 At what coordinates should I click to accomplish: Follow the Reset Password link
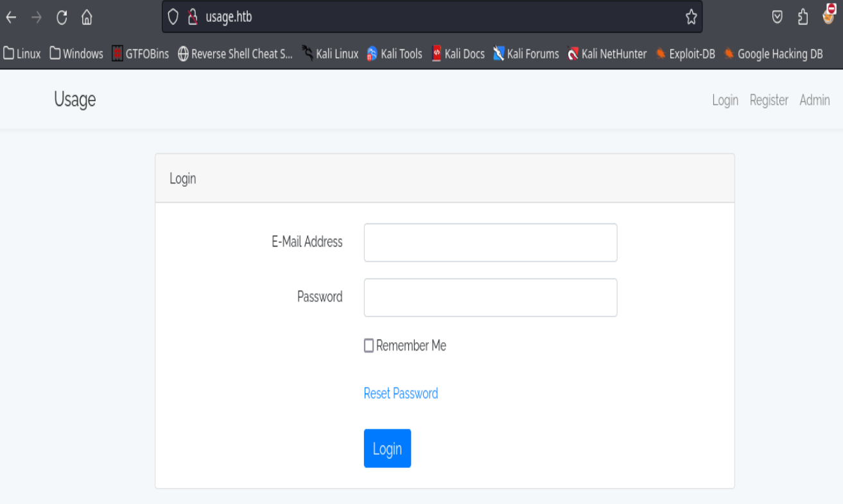tap(401, 394)
